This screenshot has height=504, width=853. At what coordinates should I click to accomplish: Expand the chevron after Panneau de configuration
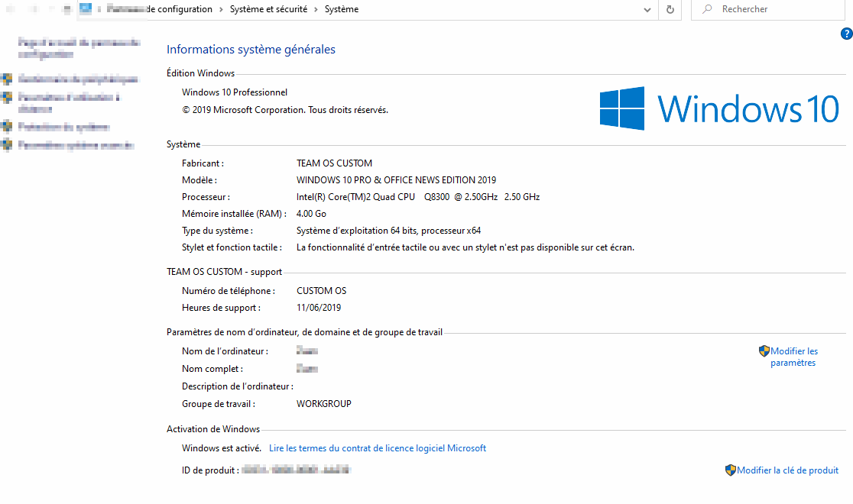pyautogui.click(x=220, y=8)
